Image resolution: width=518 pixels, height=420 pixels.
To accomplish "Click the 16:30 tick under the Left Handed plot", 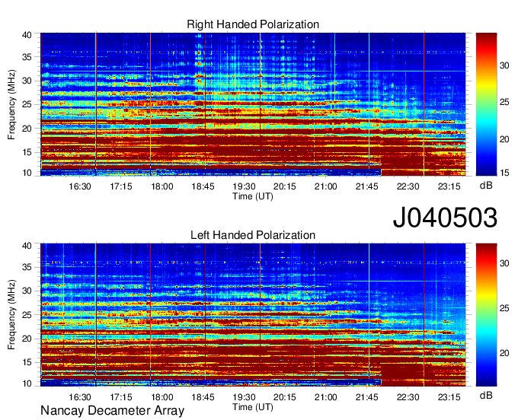I will (x=80, y=397).
